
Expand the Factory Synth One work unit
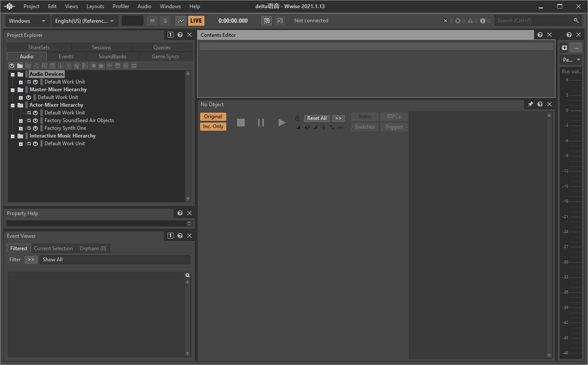[x=21, y=128]
